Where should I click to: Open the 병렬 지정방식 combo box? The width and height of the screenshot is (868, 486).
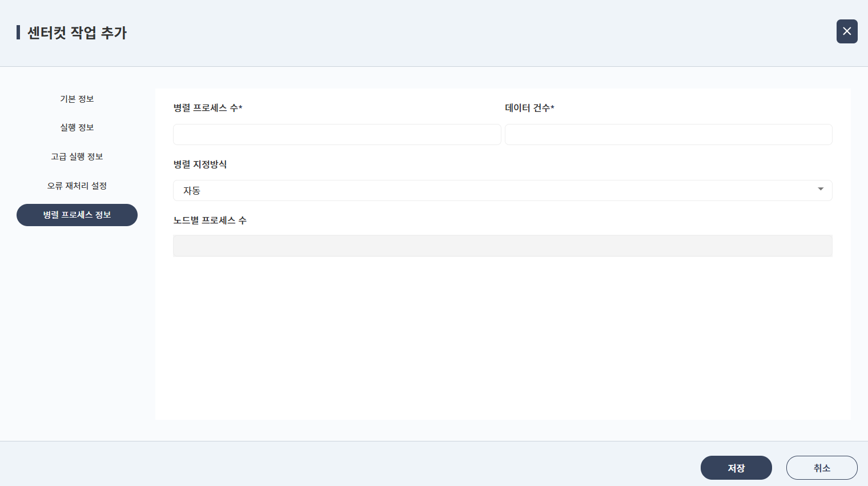[503, 190]
